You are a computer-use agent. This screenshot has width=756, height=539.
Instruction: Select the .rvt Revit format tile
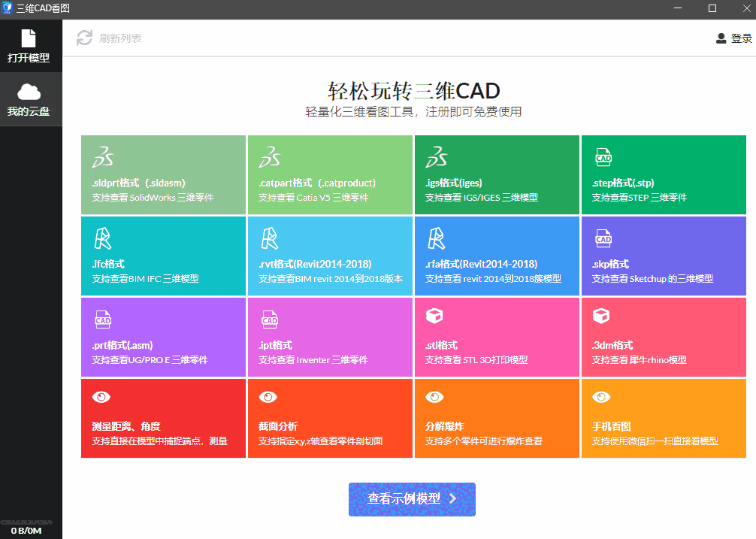330,256
